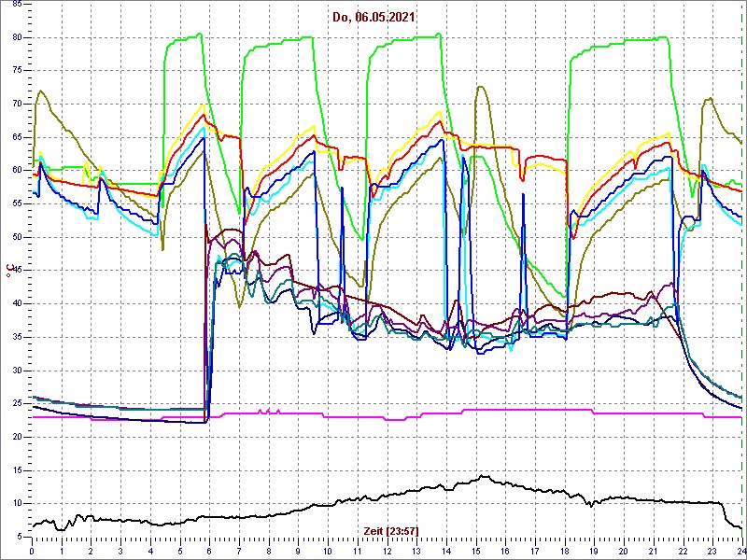Click hour '1' on the time axis
The image size is (747, 560).
(62, 552)
